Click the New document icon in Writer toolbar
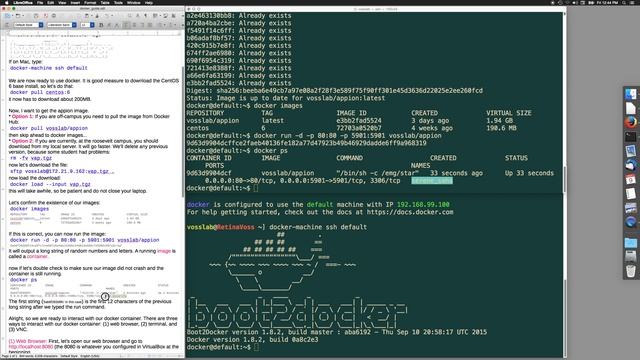 tap(8, 16)
